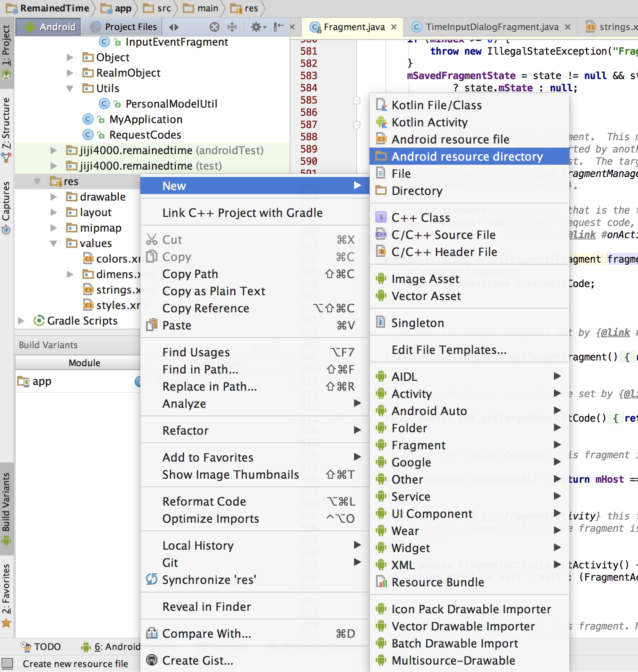Viewport: 638px width, 672px height.
Task: Select Vector Asset menu entry
Action: click(x=469, y=296)
